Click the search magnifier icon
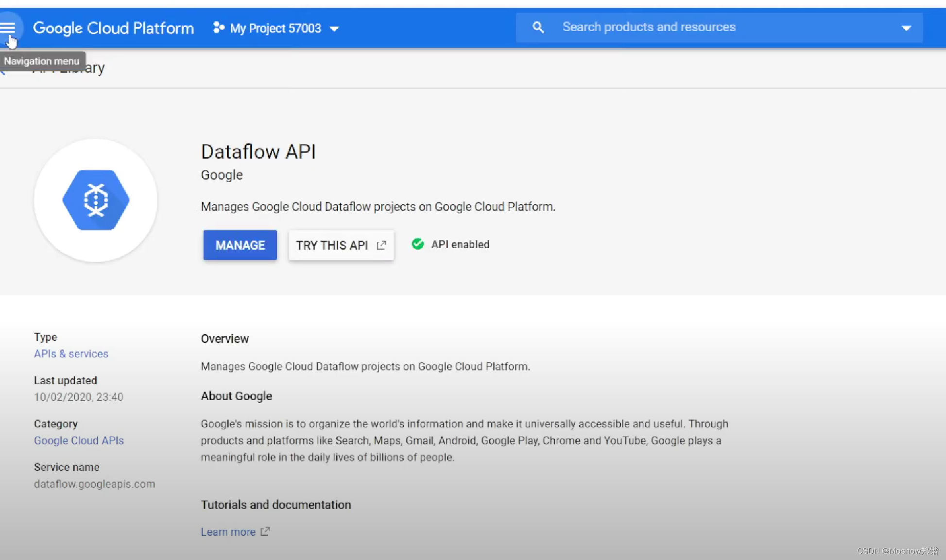 [x=538, y=27]
